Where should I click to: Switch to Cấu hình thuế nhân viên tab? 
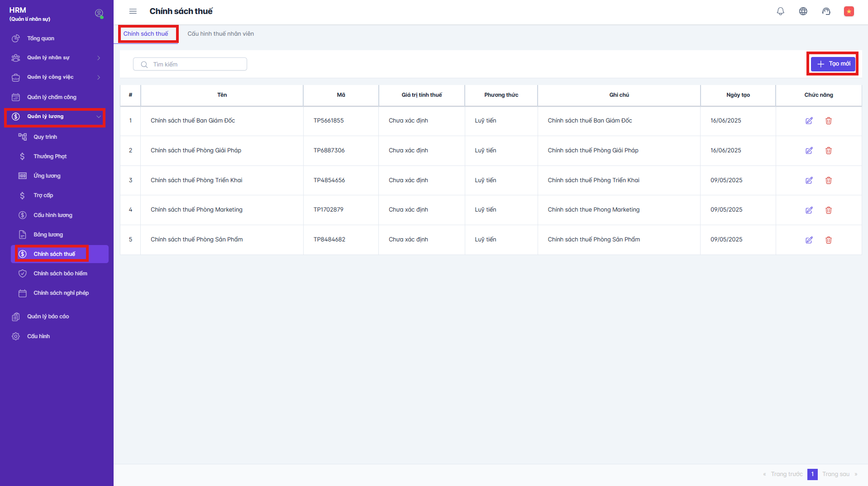[x=220, y=34]
